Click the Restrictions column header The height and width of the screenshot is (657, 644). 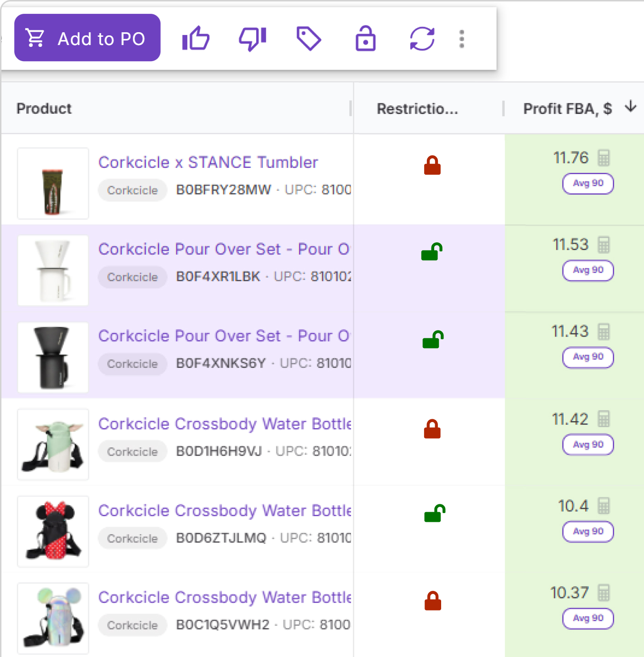[417, 109]
